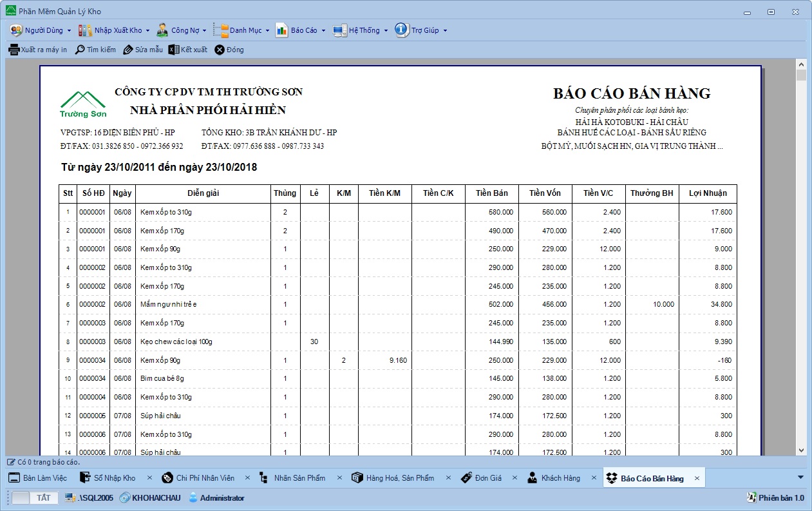Click the Administrator user label
This screenshot has height=511, width=812.
click(222, 497)
